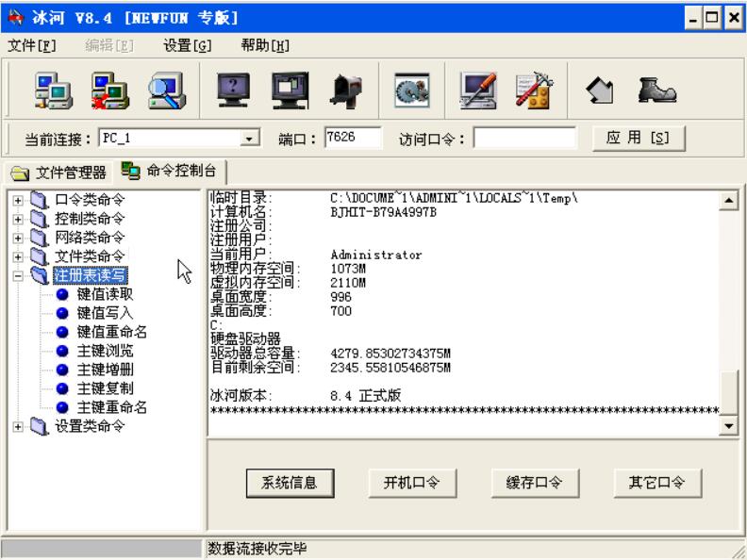This screenshot has width=747, height=560.
Task: Click the computer name BJHIT-B79A4997B
Action: pos(384,212)
